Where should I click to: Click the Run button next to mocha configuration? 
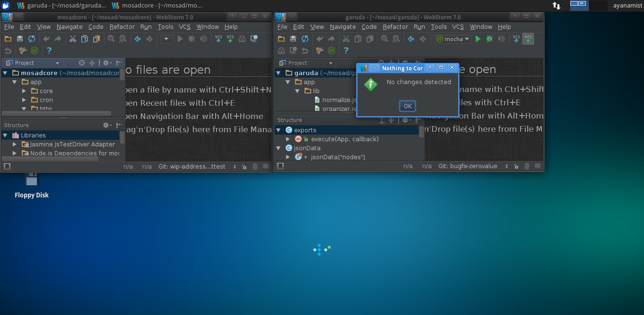coord(478,39)
